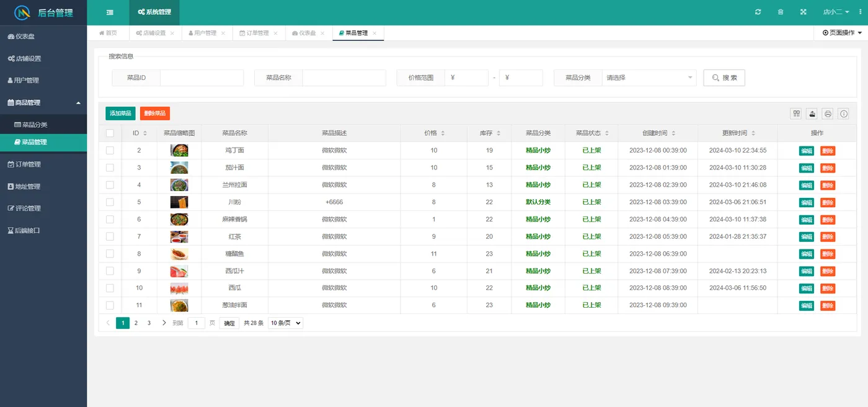Open 评论管理 in the sidebar

43,208
